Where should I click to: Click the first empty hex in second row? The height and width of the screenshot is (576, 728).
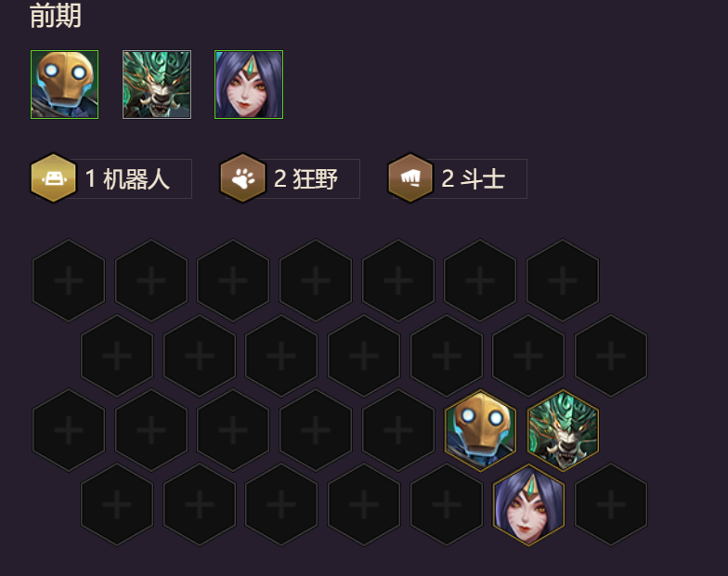point(117,356)
